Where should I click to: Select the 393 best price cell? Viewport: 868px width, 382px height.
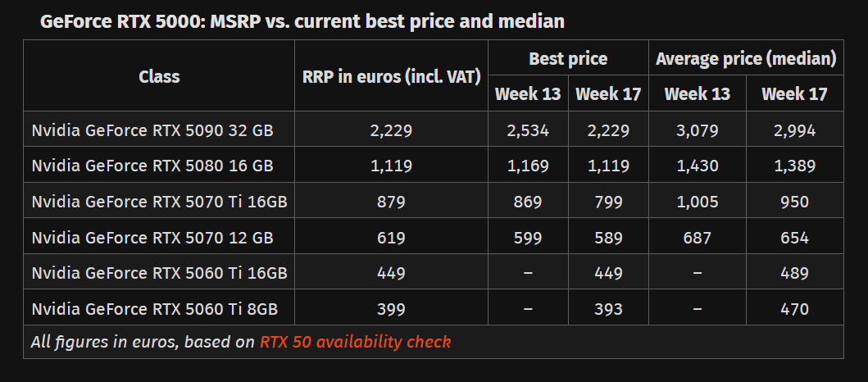pyautogui.click(x=608, y=309)
